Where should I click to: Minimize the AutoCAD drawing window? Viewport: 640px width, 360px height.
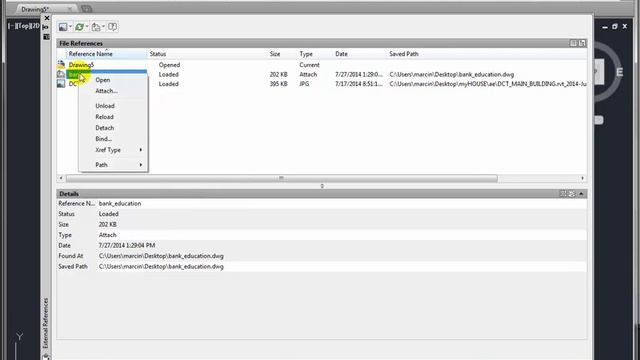tap(605, 27)
